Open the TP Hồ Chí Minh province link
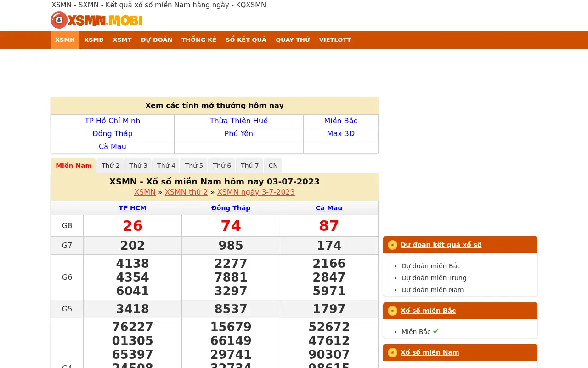Screen dimensions: 588x368 (113, 121)
